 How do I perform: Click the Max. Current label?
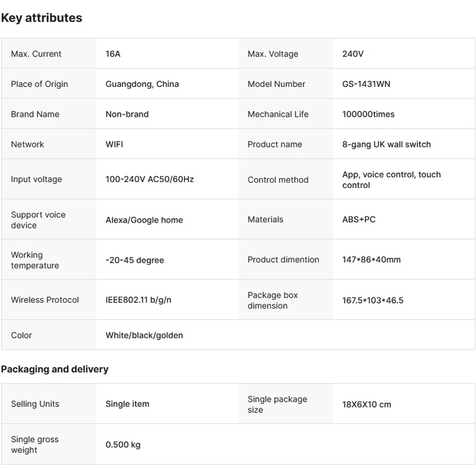click(36, 54)
